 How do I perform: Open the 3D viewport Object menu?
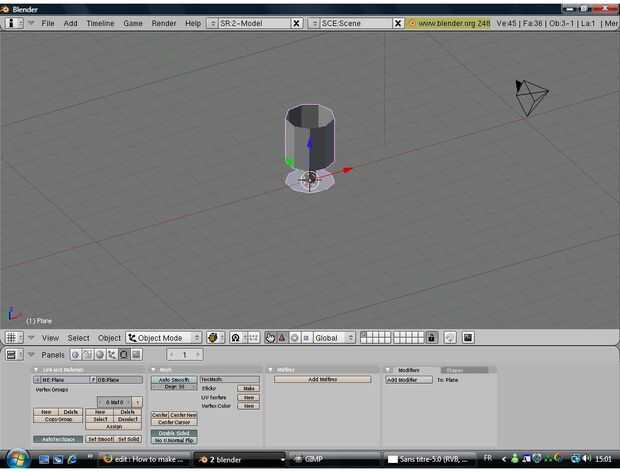click(109, 338)
